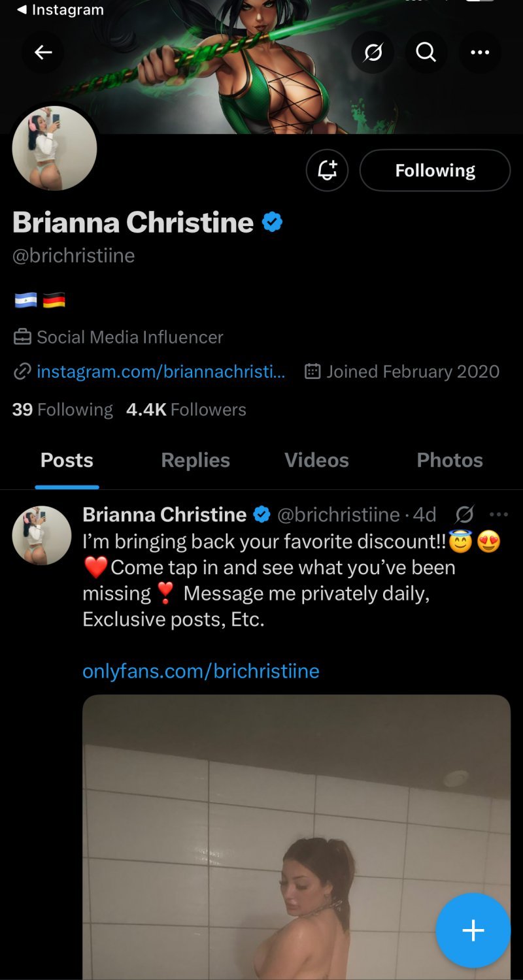Open the Grok icon in header
This screenshot has width=523, height=980.
point(373,52)
